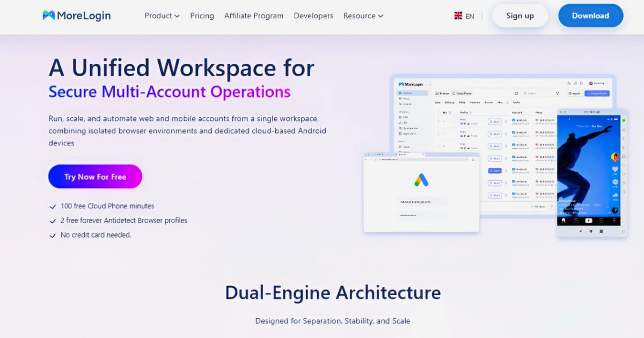Screen dimensions: 644x338
Task: Click the Sign up button
Action: (x=520, y=16)
